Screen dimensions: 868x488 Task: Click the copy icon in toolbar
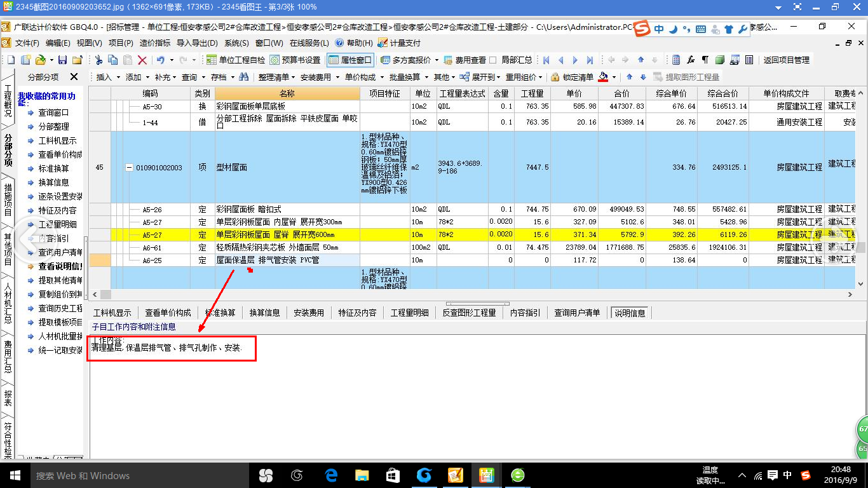[113, 60]
